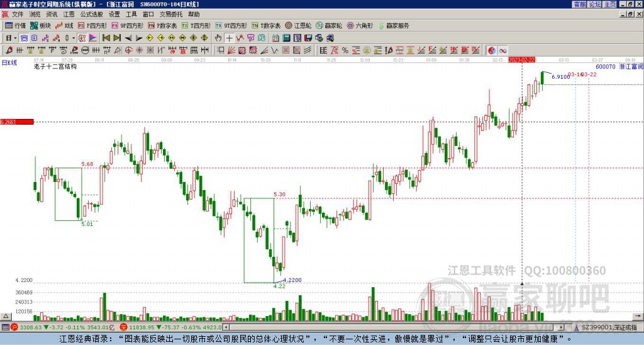Open the 江恩 menu
644x345 pixels.
click(x=69, y=14)
